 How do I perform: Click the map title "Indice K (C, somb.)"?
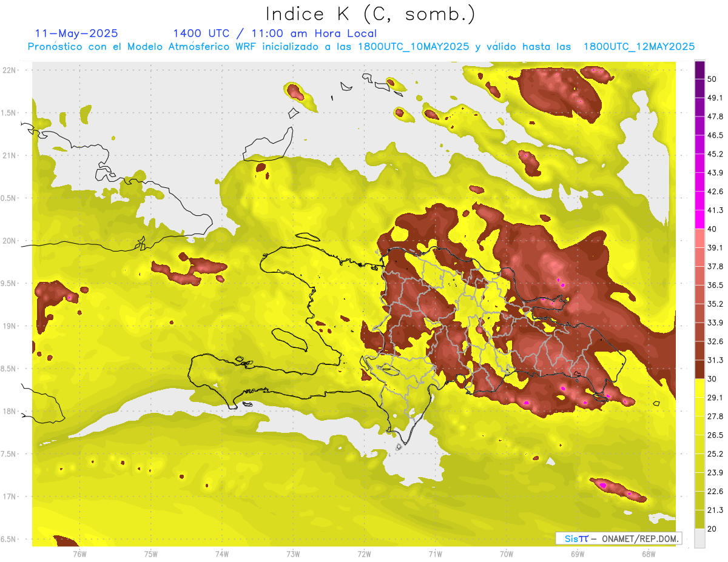(370, 14)
